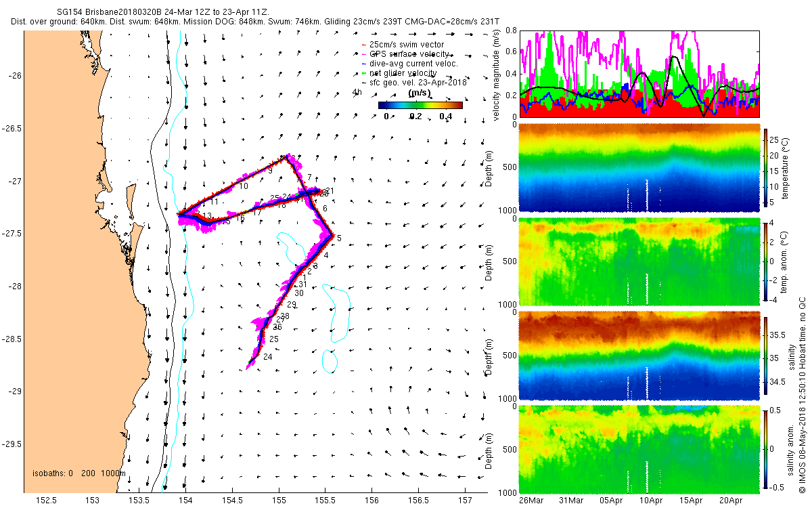Select the 'GPS surface velocity' legend entry
The height and width of the screenshot is (508, 812).
(x=404, y=54)
